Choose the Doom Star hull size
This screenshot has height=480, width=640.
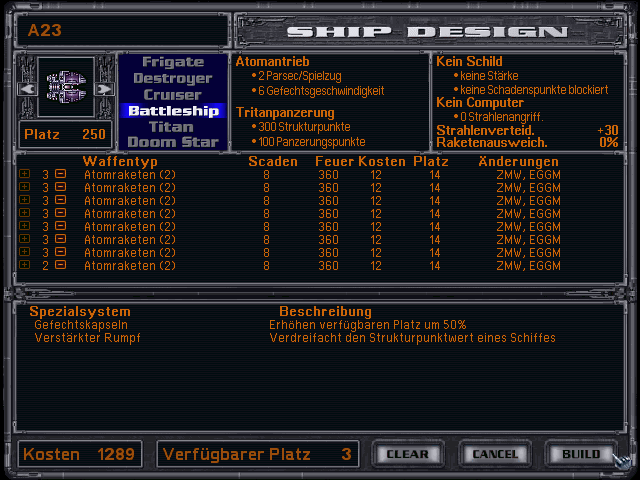(x=172, y=143)
